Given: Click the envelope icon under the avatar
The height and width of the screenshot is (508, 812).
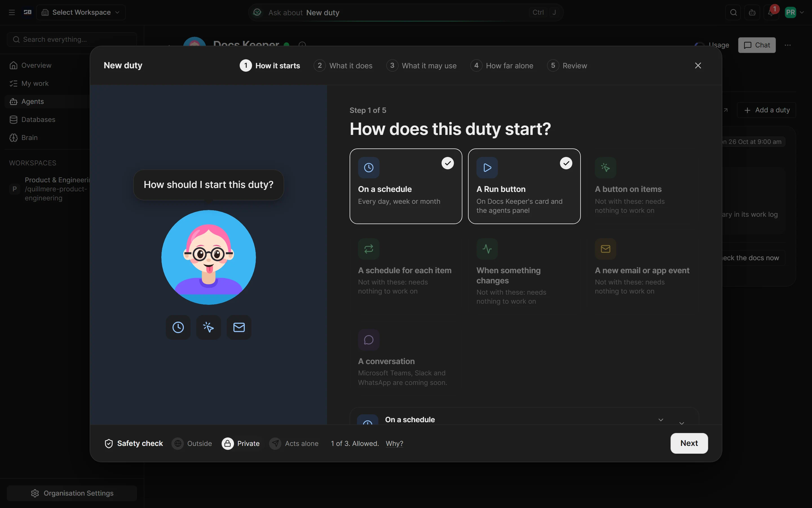Looking at the screenshot, I should (x=239, y=327).
